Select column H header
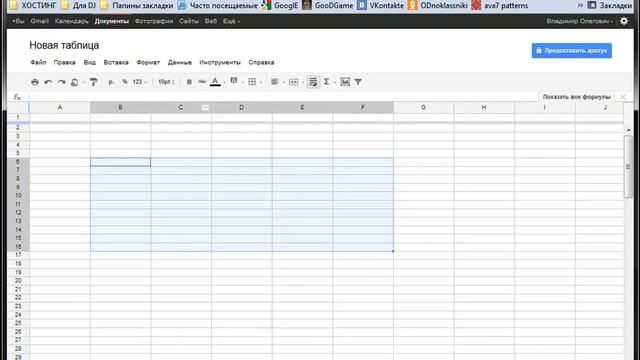The image size is (640, 360). pyautogui.click(x=484, y=107)
